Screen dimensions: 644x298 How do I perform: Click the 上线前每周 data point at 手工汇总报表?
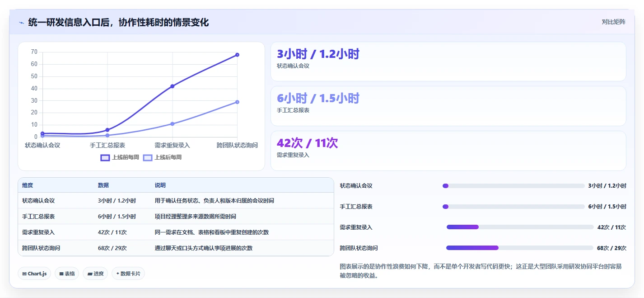pyautogui.click(x=107, y=130)
